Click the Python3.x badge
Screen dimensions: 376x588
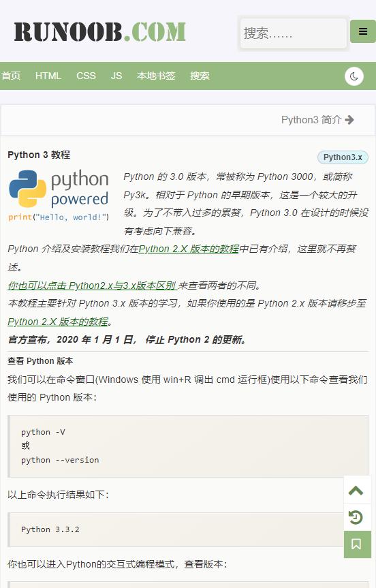[343, 157]
